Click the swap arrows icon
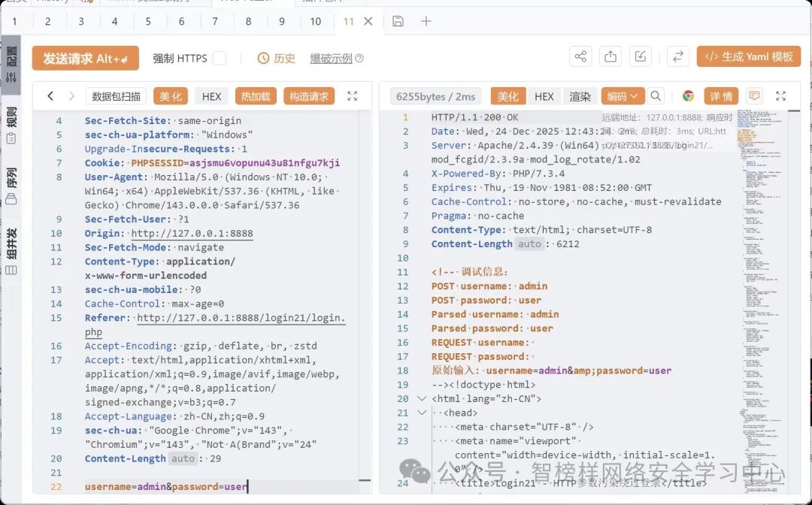812x505 pixels. click(x=678, y=56)
